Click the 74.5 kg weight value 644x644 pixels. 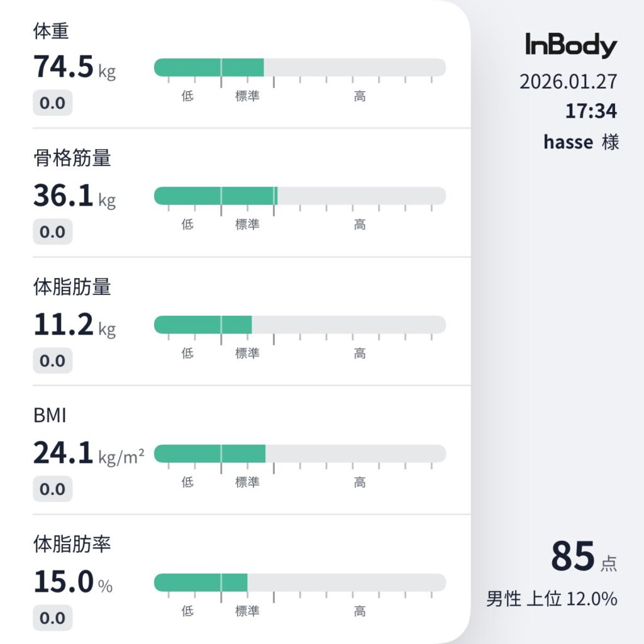pyautogui.click(x=74, y=67)
